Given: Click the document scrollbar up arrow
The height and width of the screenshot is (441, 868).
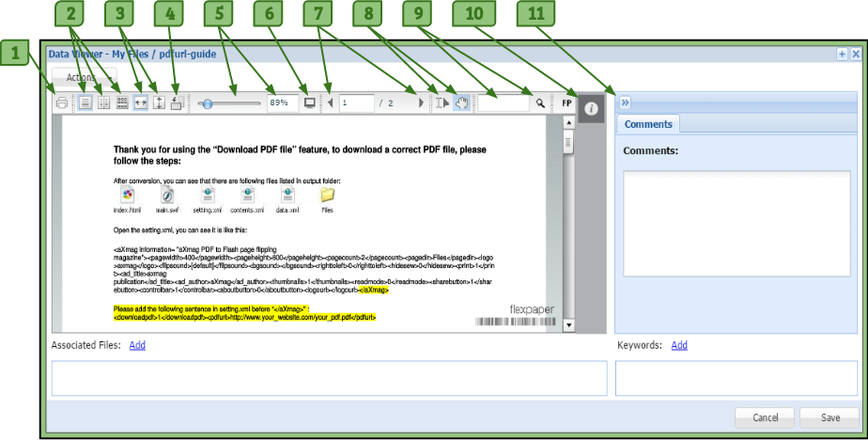Looking at the screenshot, I should point(568,122).
